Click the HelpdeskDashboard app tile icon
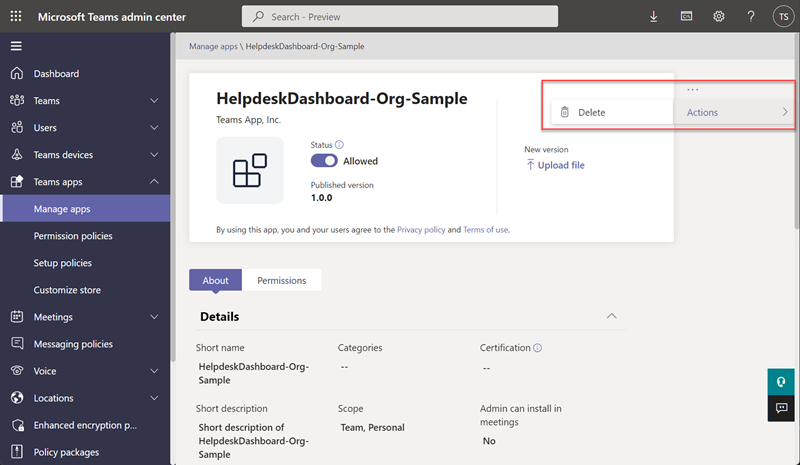800x465 pixels. [x=250, y=170]
